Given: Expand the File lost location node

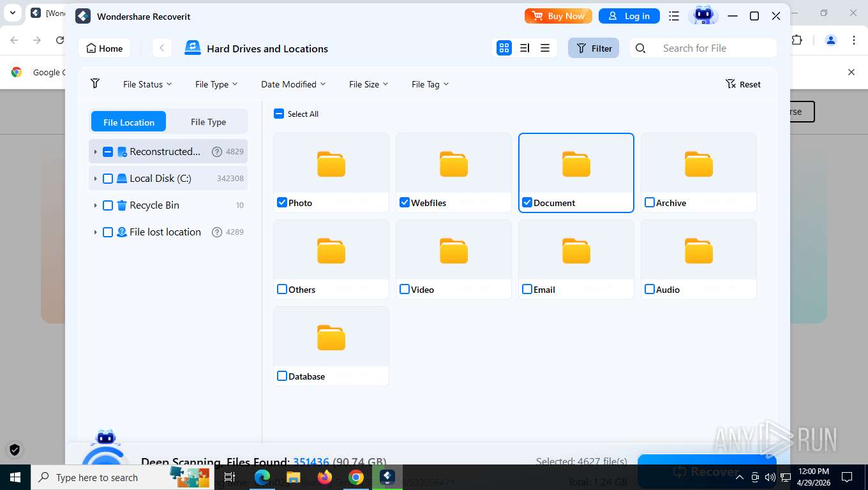Looking at the screenshot, I should point(95,232).
